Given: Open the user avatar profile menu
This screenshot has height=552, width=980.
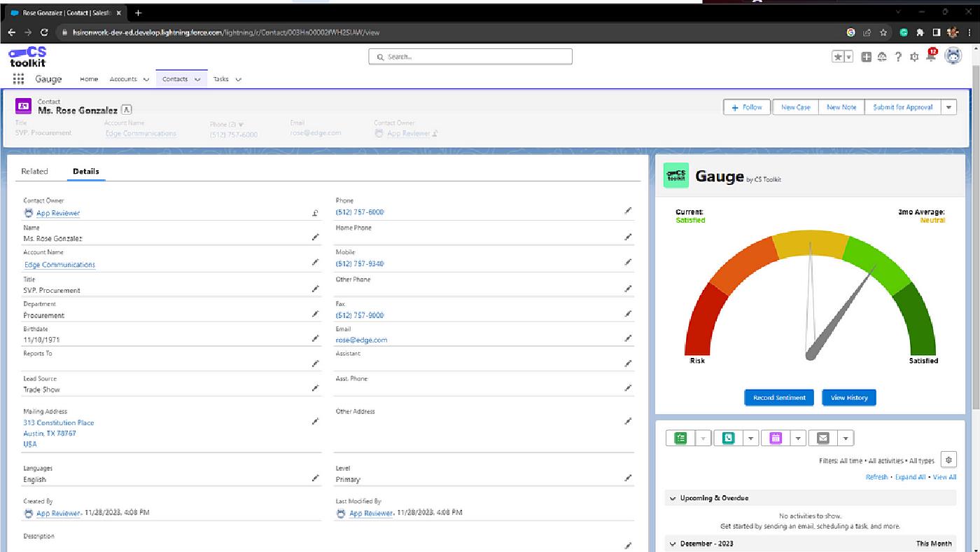Looking at the screenshot, I should [953, 56].
